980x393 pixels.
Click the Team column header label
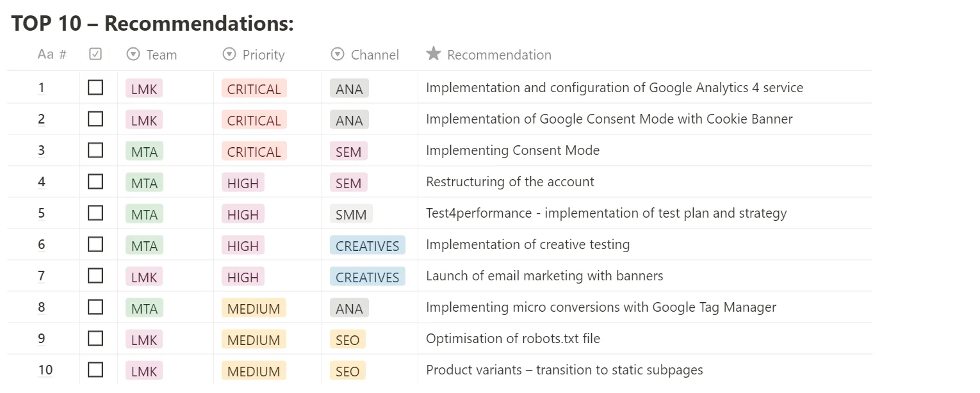(161, 55)
